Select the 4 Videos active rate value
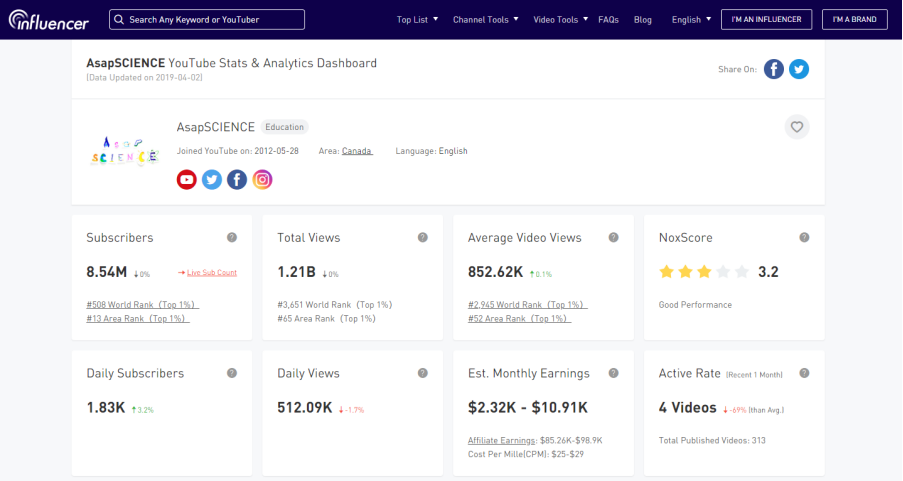903x481 pixels. pyautogui.click(x=688, y=408)
